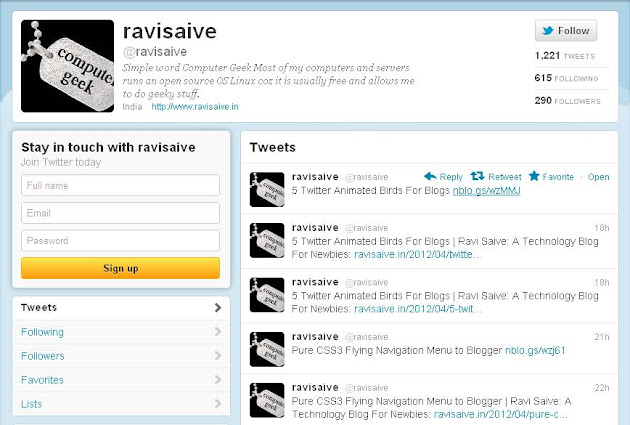Click the Favorite link on first tweet
This screenshot has width=630, height=425.
(558, 177)
